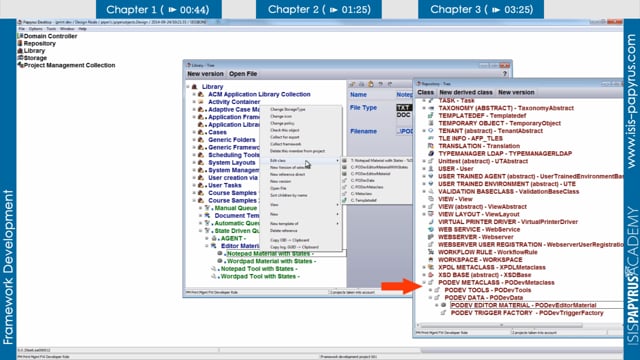This screenshot has height=360, width=640.
Task: Expand the AGENT tree node
Action: (x=207, y=238)
